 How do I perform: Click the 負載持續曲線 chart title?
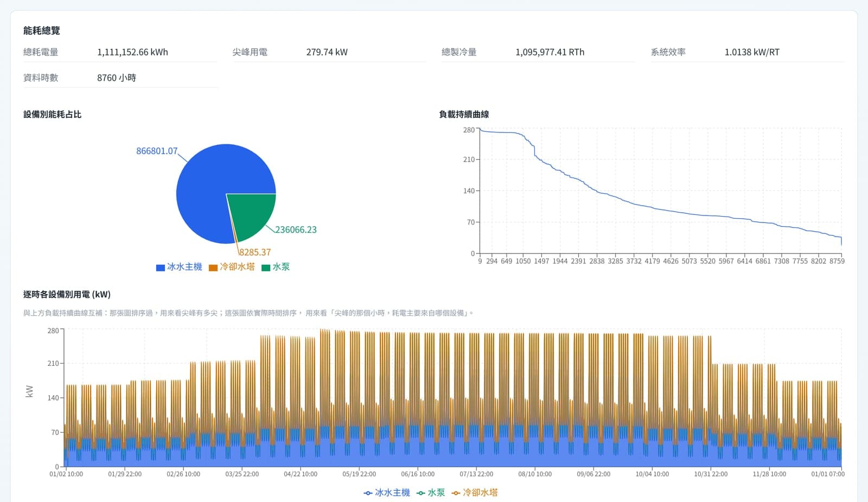(x=464, y=115)
